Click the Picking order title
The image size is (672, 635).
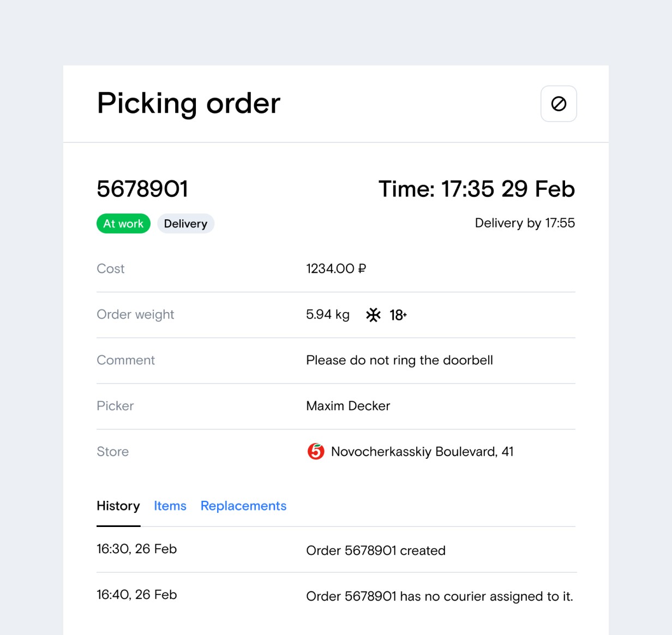pos(189,104)
